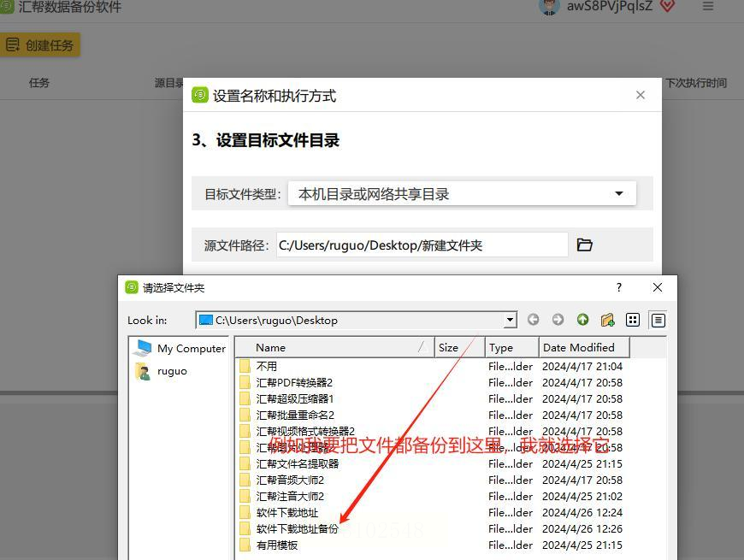Sort by the Size column header

459,348
